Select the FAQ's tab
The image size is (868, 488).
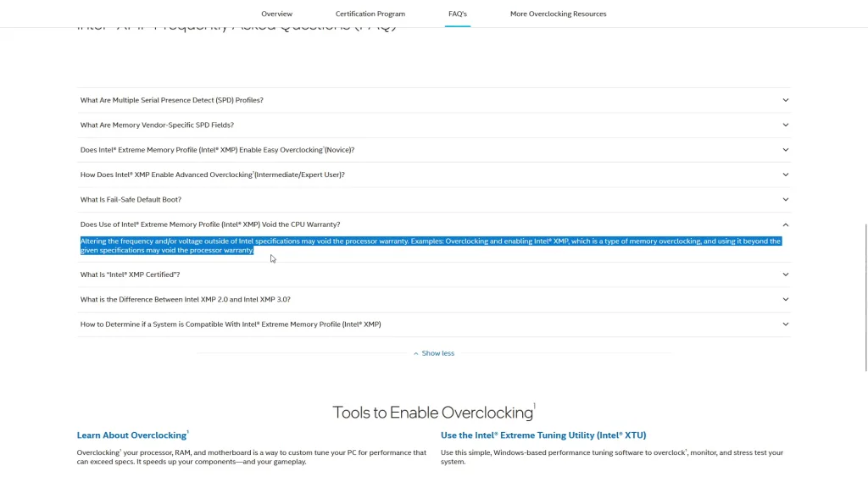(458, 14)
